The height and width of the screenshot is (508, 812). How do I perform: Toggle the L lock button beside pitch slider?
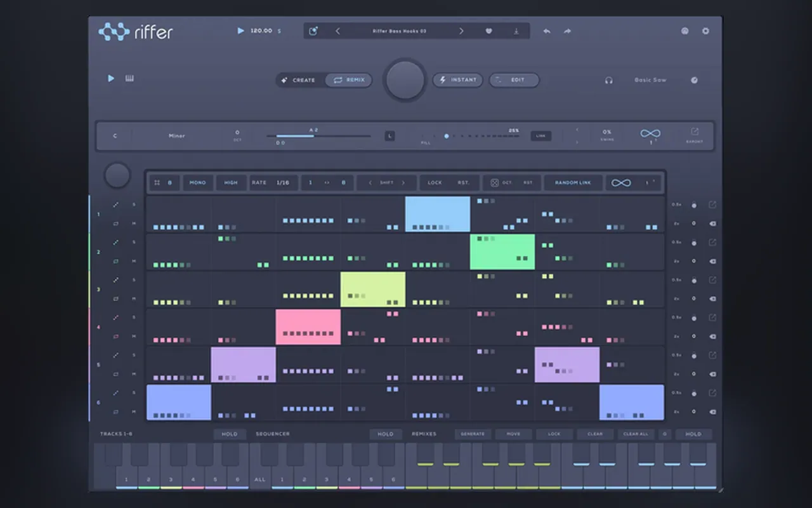(x=390, y=136)
